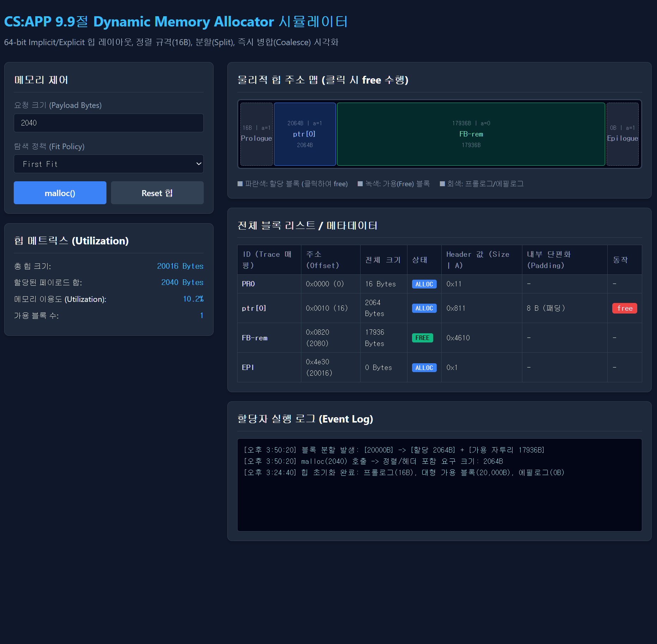Click the blue ptr[0] block in heap map

pyautogui.click(x=305, y=134)
